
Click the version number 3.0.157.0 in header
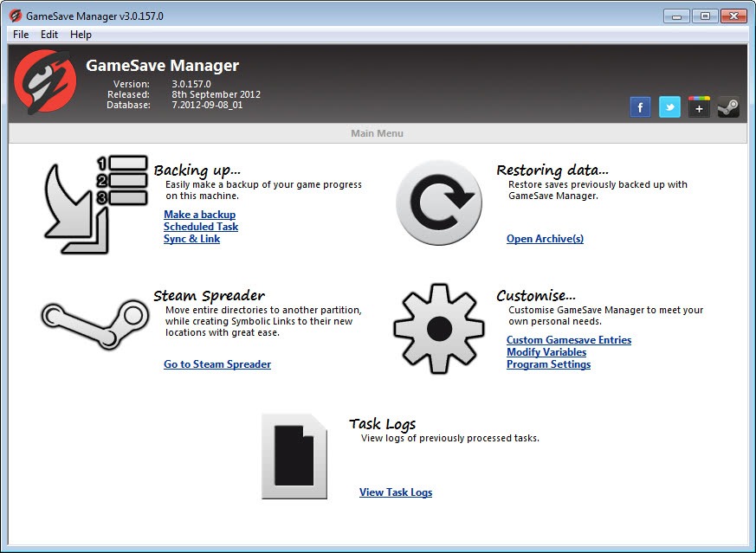point(191,84)
